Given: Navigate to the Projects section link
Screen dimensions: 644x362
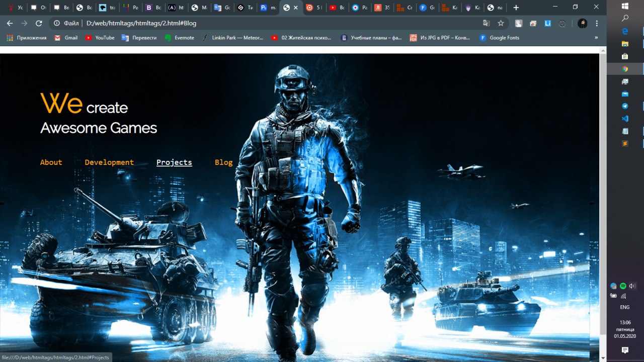Looking at the screenshot, I should (174, 162).
